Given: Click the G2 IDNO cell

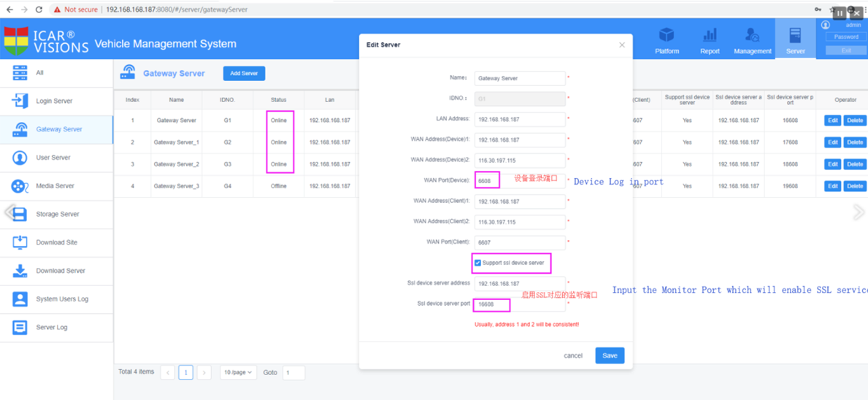Looking at the screenshot, I should 228,142.
